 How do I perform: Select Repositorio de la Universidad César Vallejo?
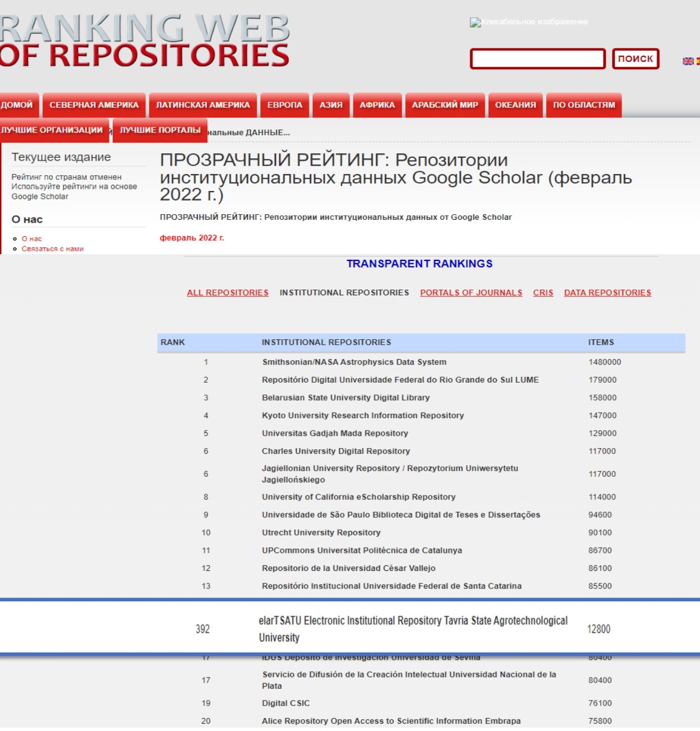tap(421, 568)
